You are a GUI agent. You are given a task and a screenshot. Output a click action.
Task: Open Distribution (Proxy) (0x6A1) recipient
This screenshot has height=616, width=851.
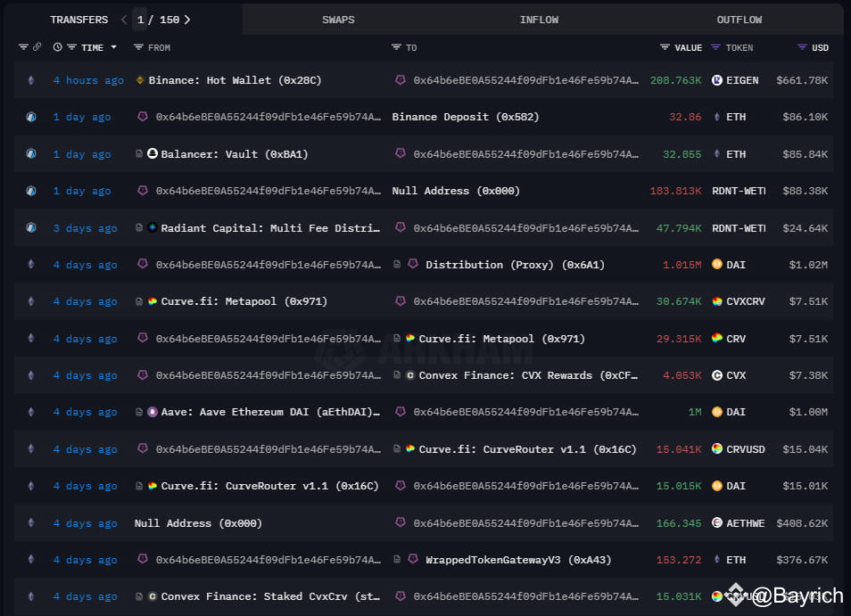(515, 265)
